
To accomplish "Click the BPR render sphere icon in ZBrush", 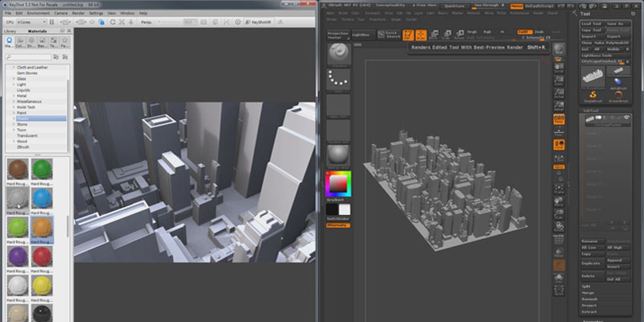I will point(559,51).
